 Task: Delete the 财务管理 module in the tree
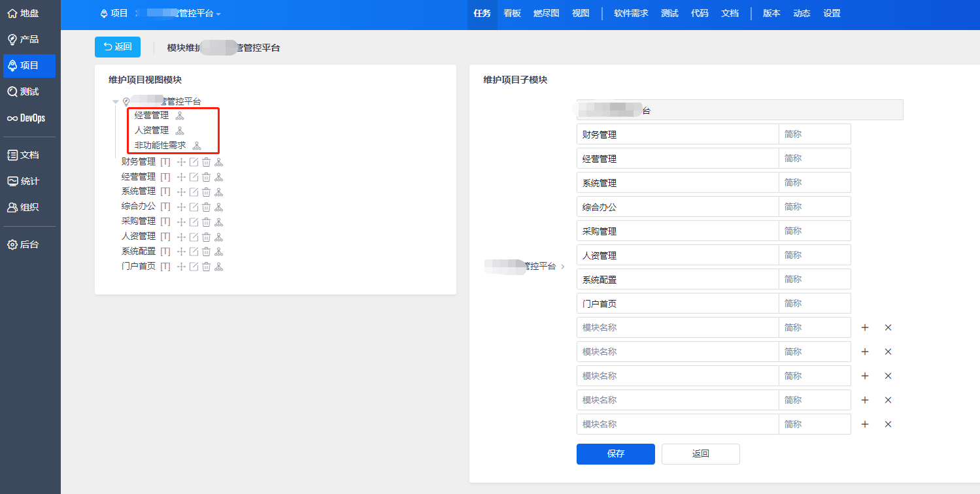click(206, 162)
